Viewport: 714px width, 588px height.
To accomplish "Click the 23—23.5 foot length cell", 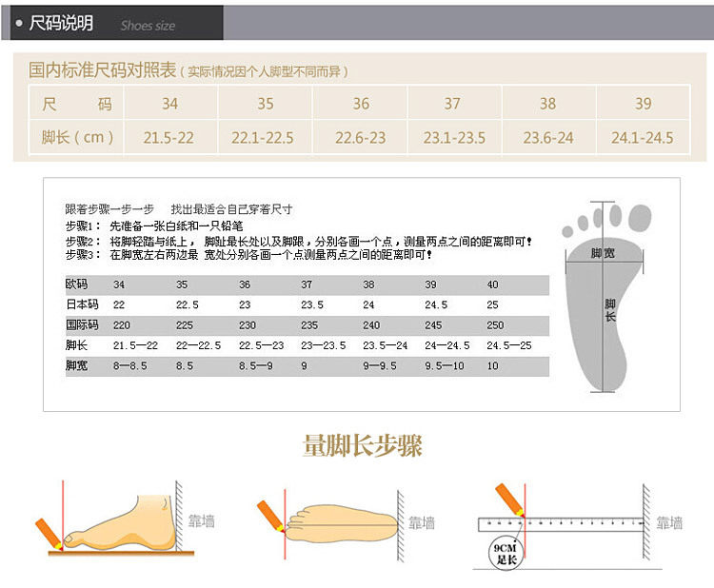I will [324, 345].
